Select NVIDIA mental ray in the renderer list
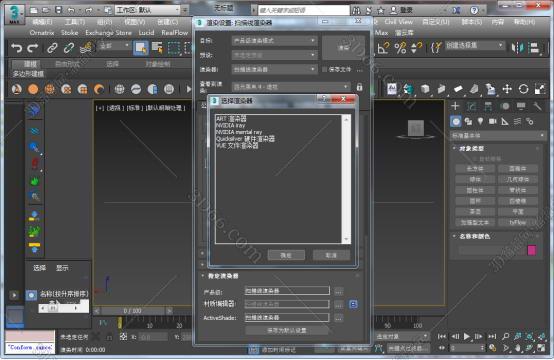554x360 pixels. 239,132
